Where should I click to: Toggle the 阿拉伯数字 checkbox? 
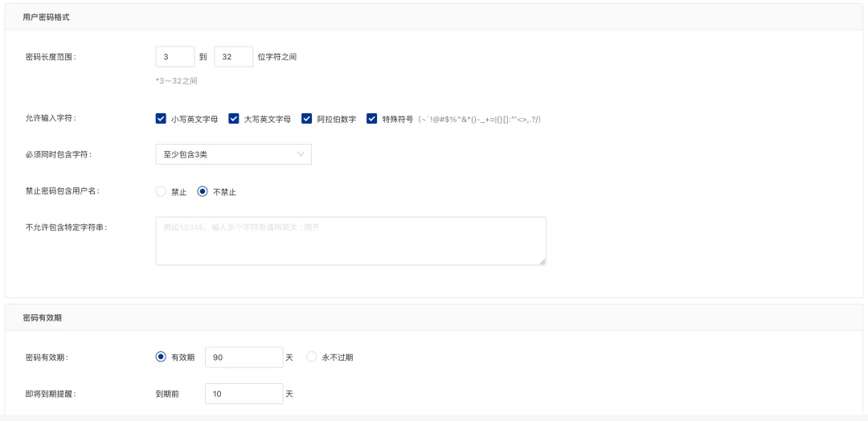(307, 118)
